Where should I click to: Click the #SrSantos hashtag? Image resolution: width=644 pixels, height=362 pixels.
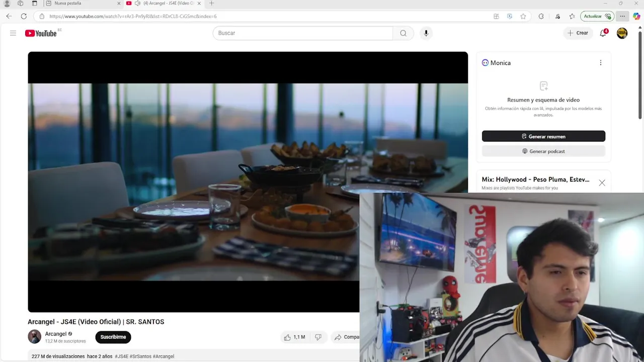(x=140, y=356)
